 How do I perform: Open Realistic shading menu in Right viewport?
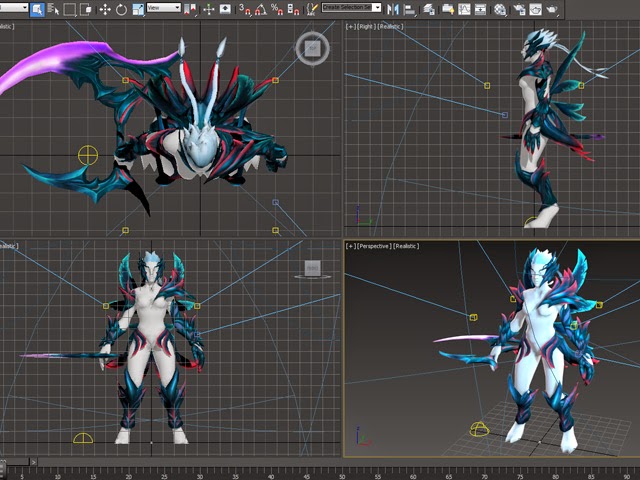(390, 27)
